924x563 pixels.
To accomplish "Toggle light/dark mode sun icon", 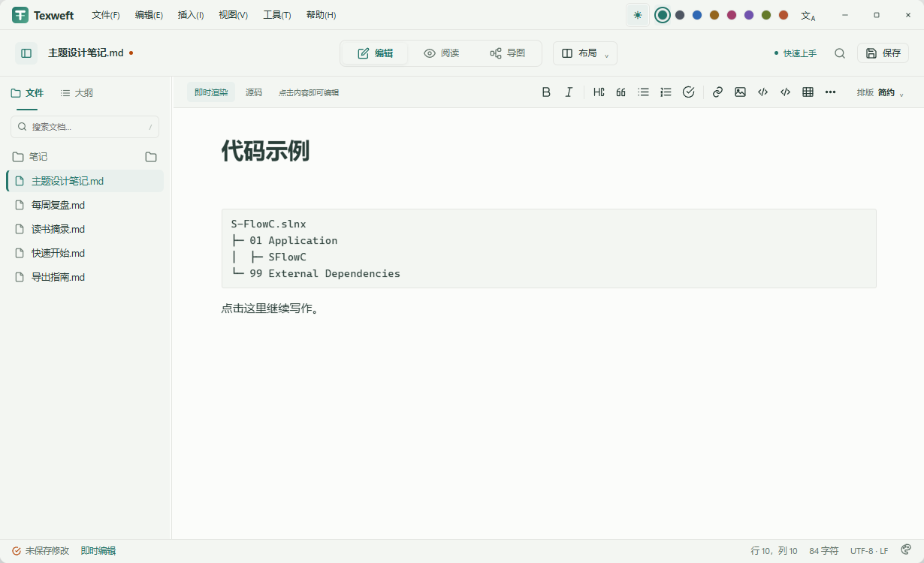I will click(638, 15).
